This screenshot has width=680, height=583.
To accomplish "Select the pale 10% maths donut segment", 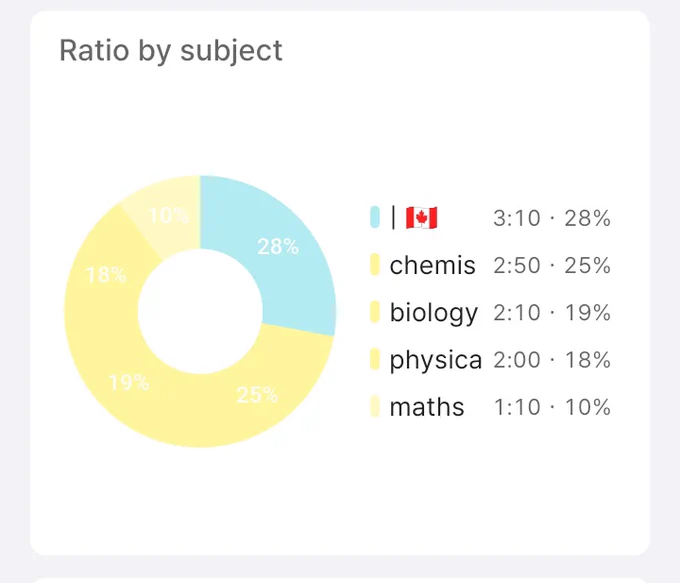I will click(169, 213).
